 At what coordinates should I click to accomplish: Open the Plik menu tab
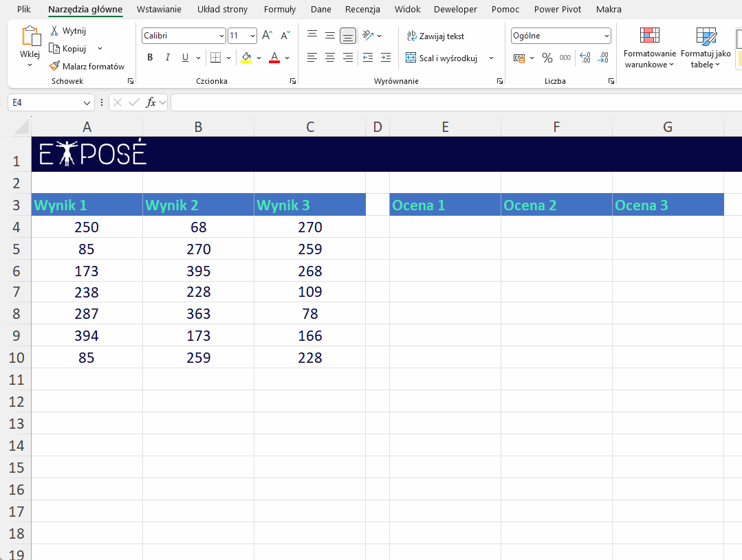coord(24,10)
